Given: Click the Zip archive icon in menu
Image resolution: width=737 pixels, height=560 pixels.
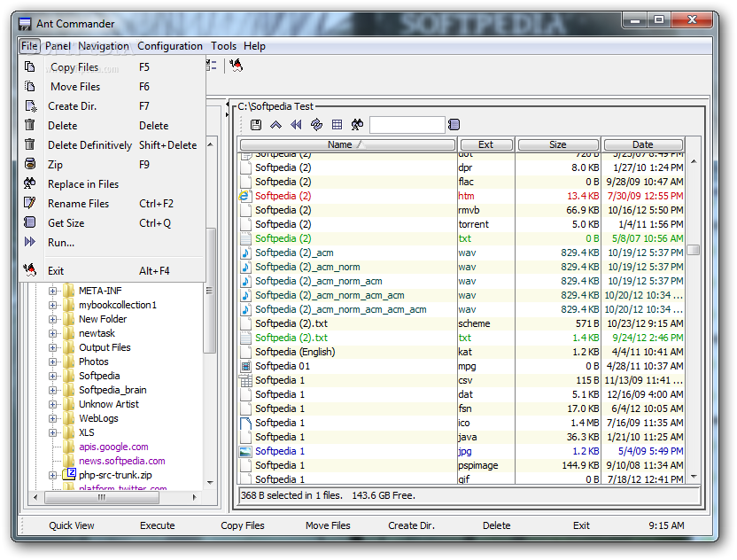Looking at the screenshot, I should [x=29, y=164].
